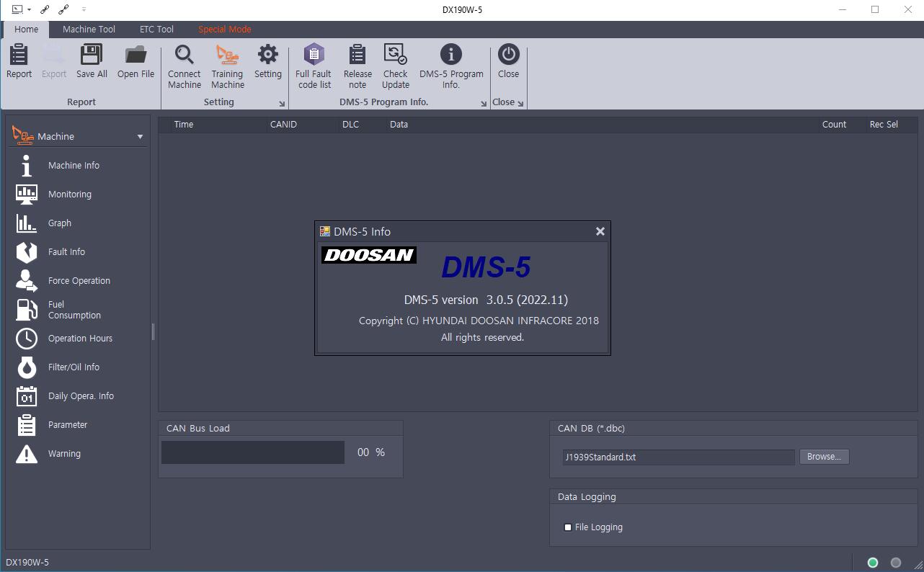Switch to the Home tab
This screenshot has width=924, height=572.
point(26,30)
